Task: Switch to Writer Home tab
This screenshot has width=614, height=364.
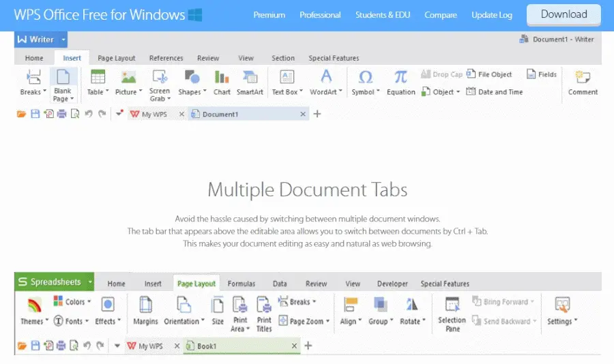Action: [34, 58]
